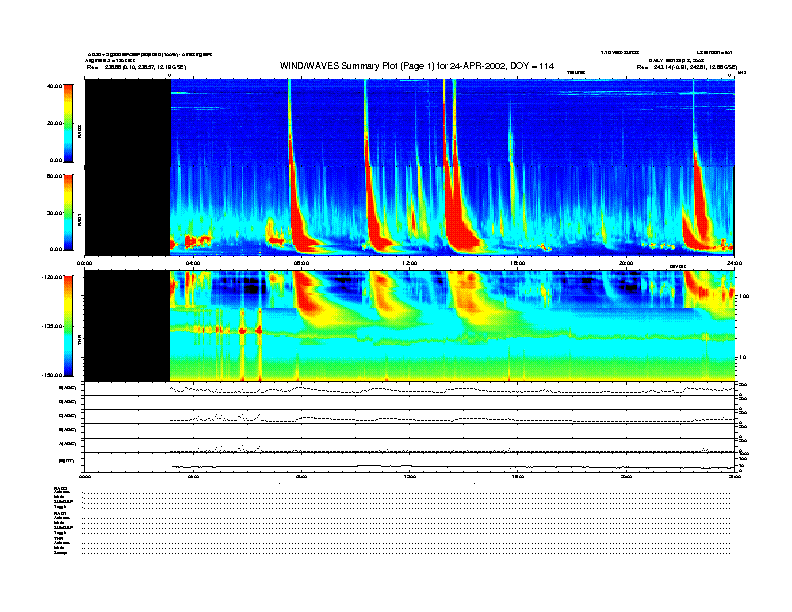Click the 100 frequency label right of TNR panel
792x612 pixels.
click(x=745, y=296)
